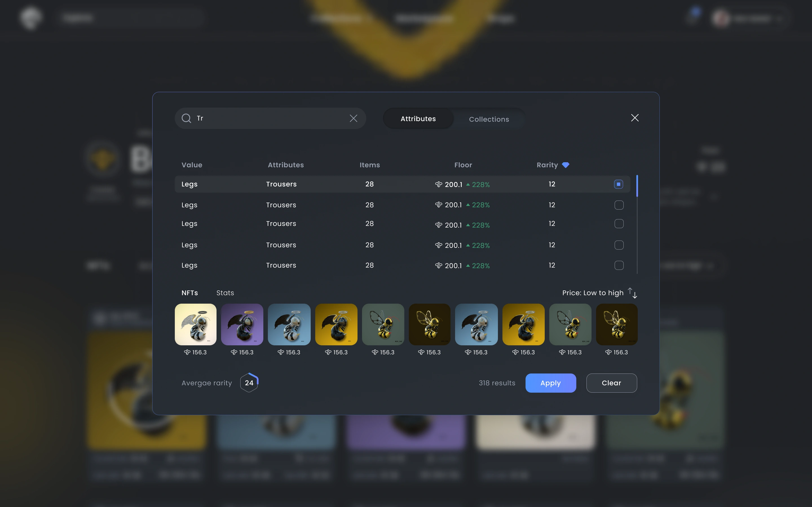Open Price: Low to high sorting

pyautogui.click(x=593, y=293)
